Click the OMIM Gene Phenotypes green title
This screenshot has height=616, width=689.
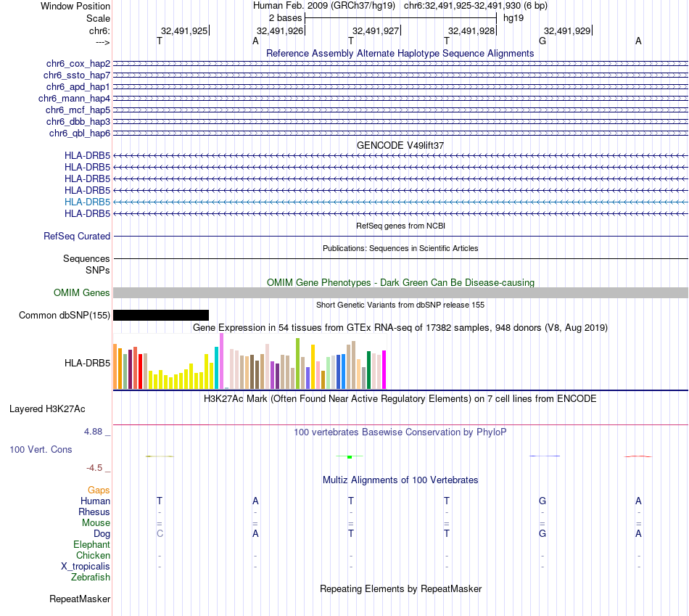point(400,282)
